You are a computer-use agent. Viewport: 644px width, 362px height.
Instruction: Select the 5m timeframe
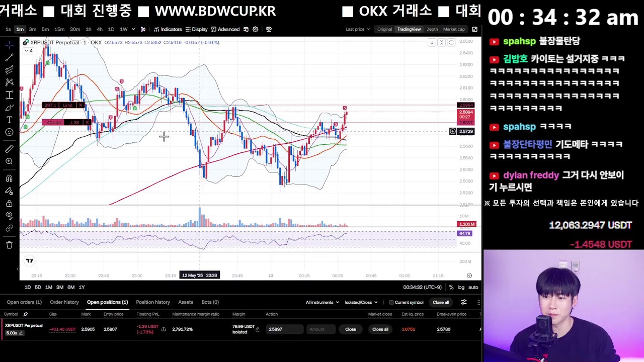pos(45,29)
